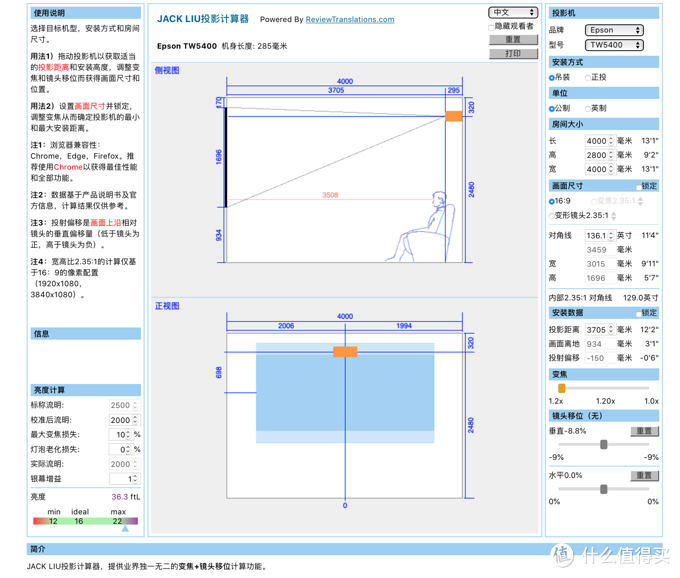
Task: Click the 1994 dimension in the front view
Action: click(x=404, y=326)
